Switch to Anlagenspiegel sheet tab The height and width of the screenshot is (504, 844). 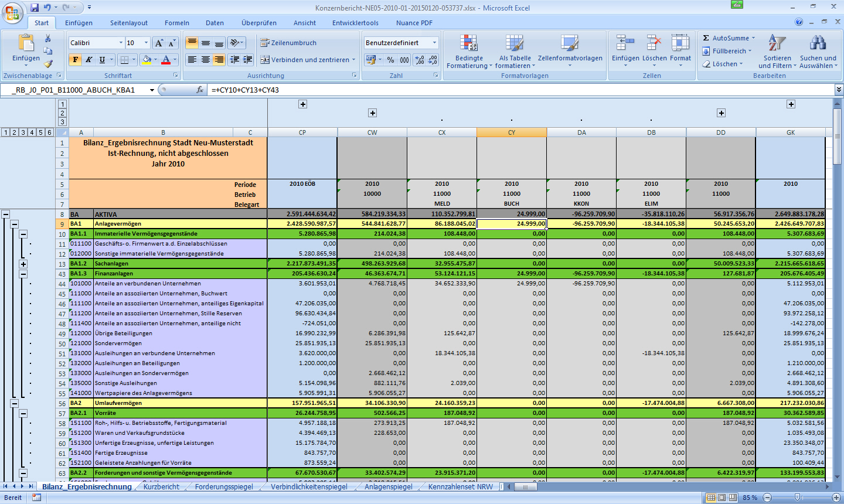pos(389,486)
